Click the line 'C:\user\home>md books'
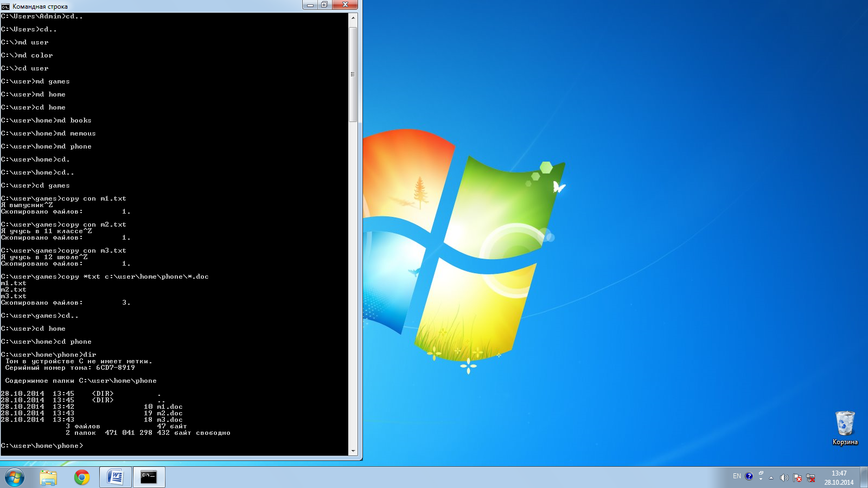The height and width of the screenshot is (488, 868). [x=46, y=120]
